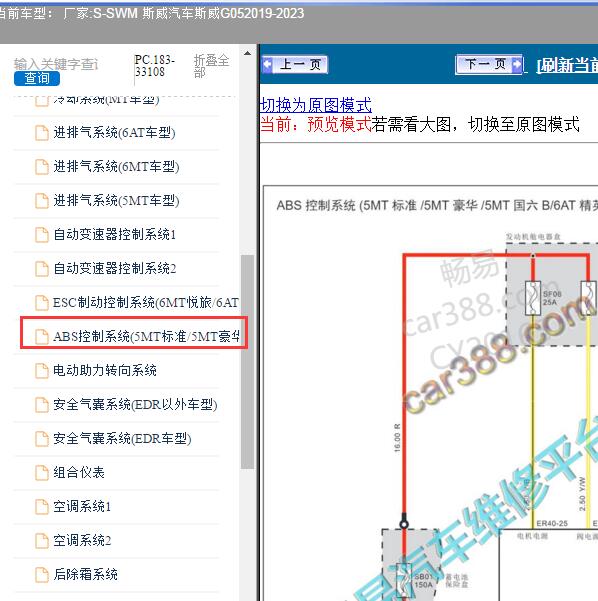Click 折叠全部 to collapse all items
Image resolution: width=598 pixels, height=601 pixels.
[211, 66]
